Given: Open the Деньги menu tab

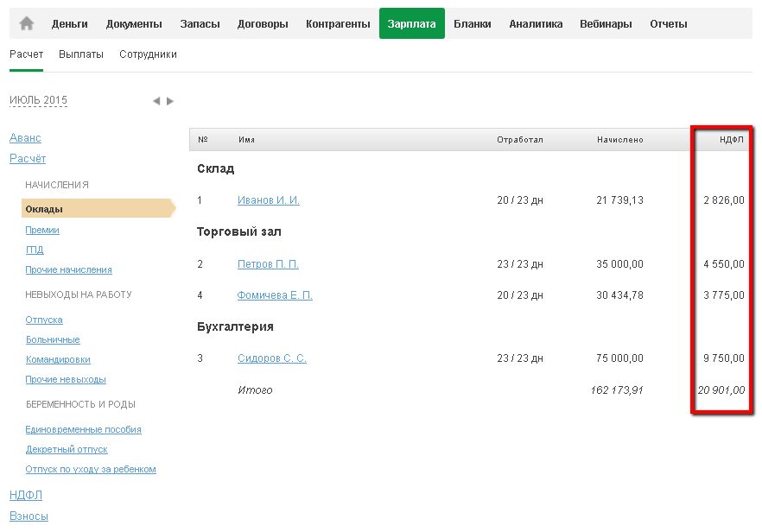Looking at the screenshot, I should 69,24.
